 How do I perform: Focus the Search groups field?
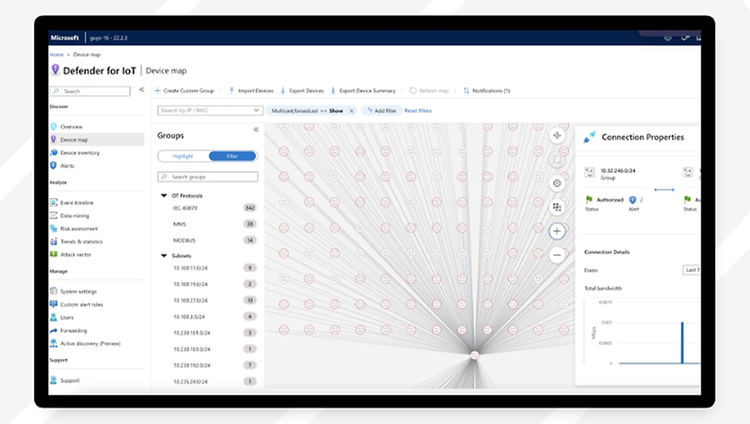(208, 177)
